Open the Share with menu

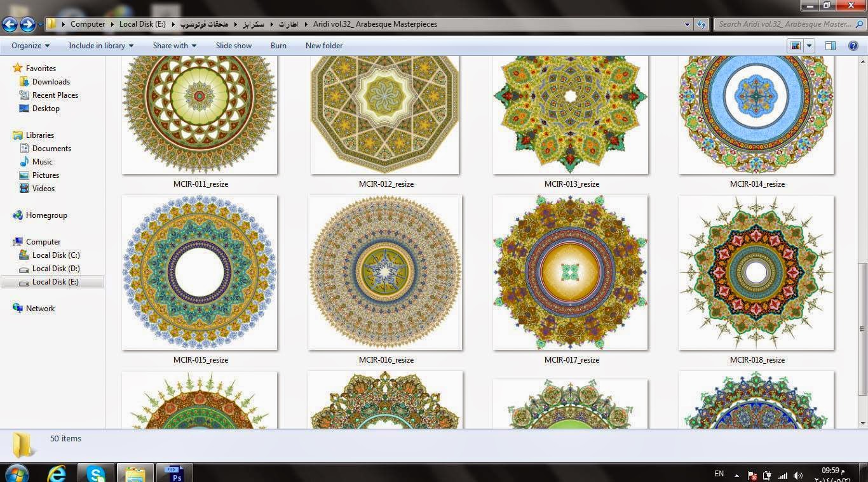(x=175, y=46)
